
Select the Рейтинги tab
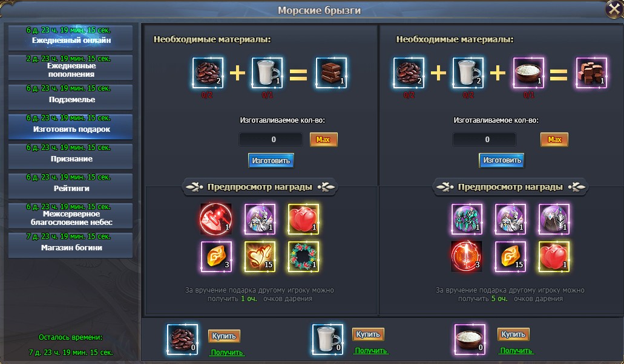(x=71, y=186)
